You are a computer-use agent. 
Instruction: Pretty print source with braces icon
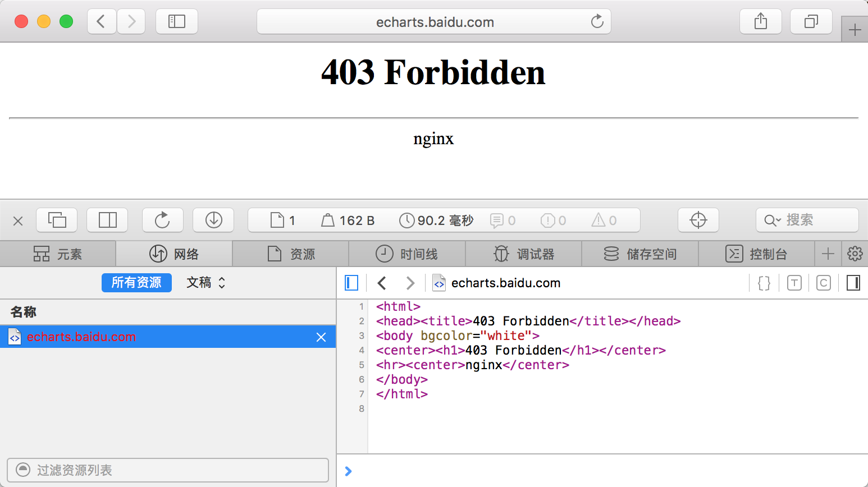click(x=764, y=283)
